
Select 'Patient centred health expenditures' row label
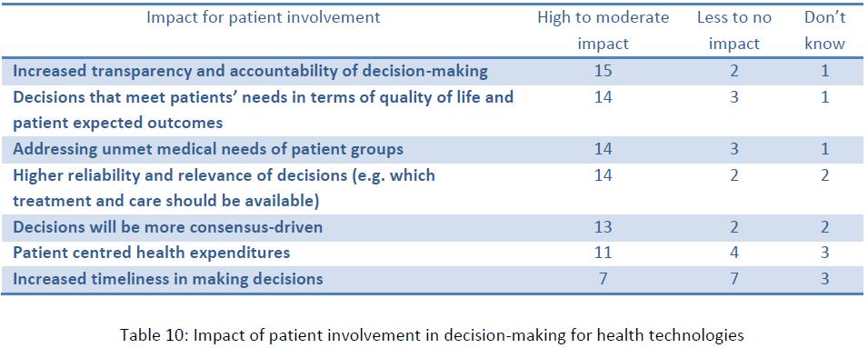tap(151, 254)
